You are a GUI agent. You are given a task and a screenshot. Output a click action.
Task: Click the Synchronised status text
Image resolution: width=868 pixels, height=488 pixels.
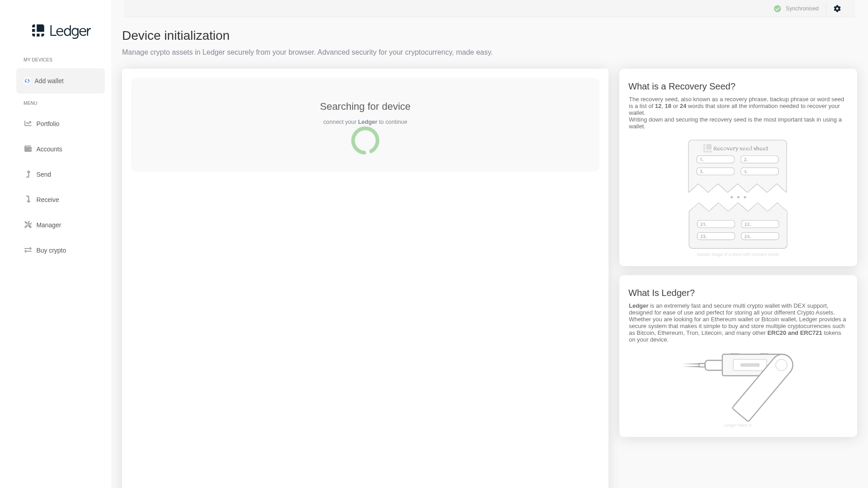pyautogui.click(x=802, y=9)
